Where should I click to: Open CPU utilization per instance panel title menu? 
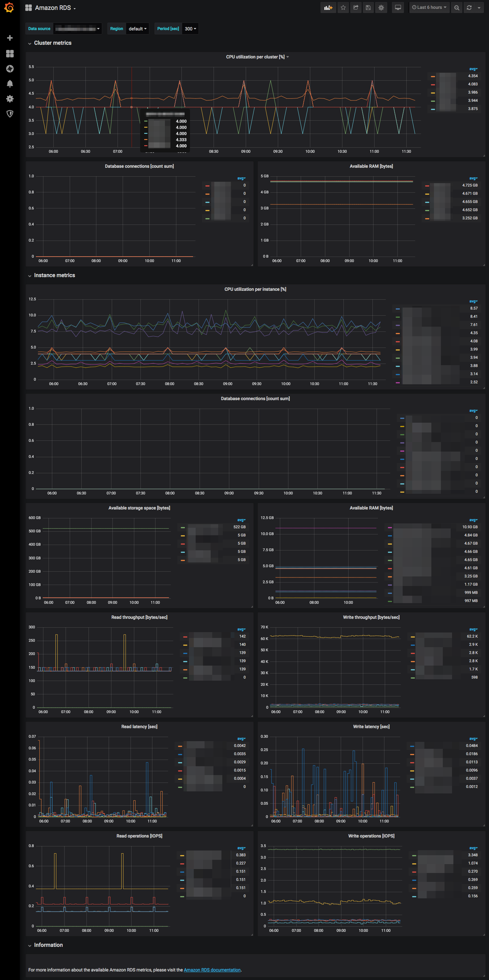point(255,289)
